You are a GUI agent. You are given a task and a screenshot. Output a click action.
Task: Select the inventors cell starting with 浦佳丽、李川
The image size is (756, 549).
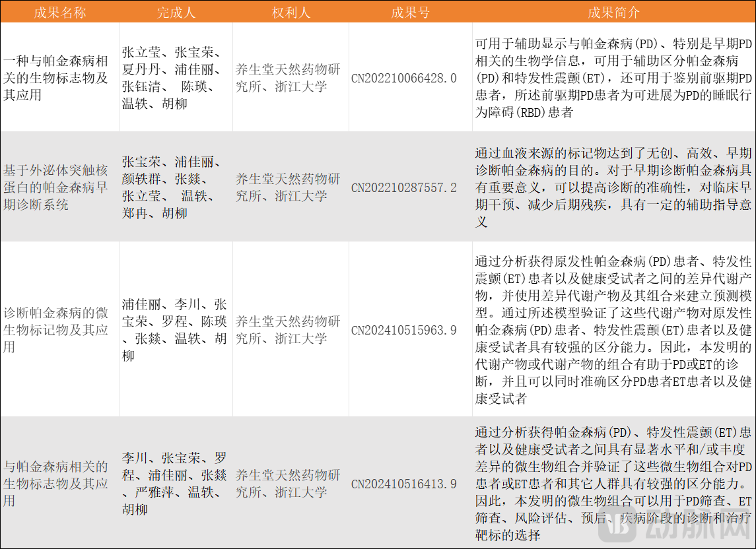[174, 330]
